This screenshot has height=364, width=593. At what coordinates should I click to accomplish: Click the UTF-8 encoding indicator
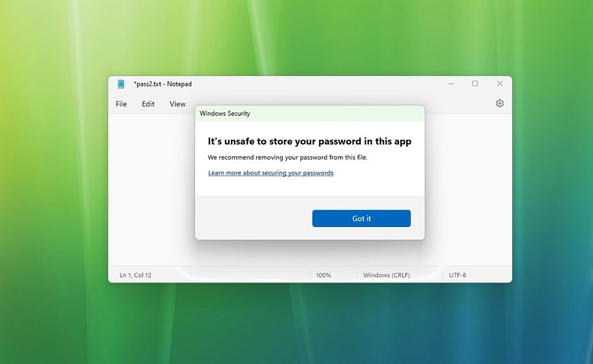(x=458, y=275)
